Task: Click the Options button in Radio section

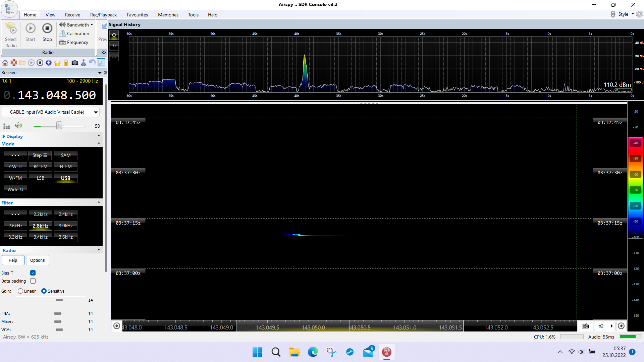Action: (37, 260)
